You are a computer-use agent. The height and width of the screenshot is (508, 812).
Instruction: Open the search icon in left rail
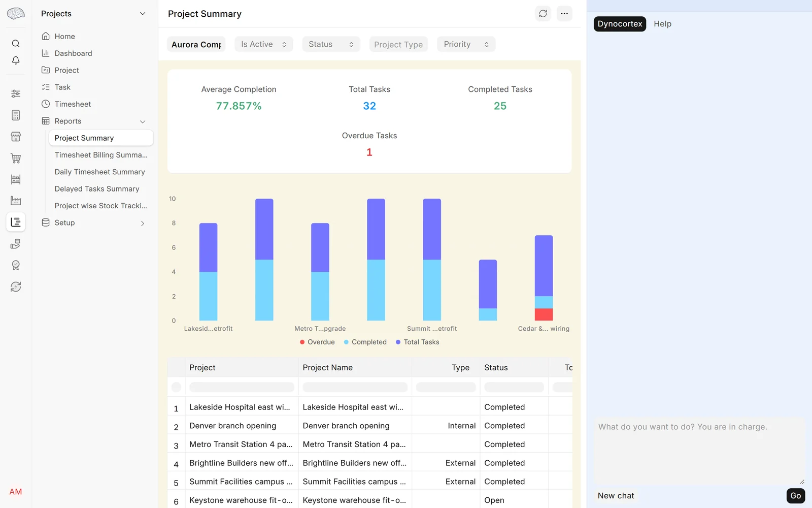[x=16, y=44]
